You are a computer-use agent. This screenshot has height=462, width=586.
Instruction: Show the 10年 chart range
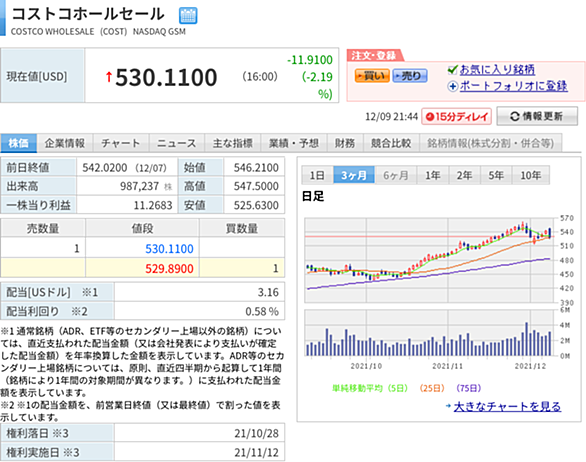[x=531, y=175]
